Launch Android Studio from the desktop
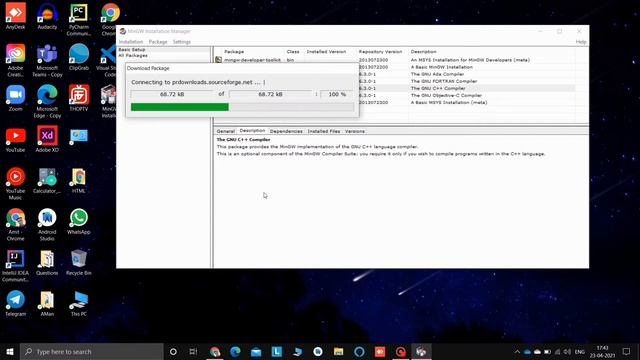 click(47, 224)
